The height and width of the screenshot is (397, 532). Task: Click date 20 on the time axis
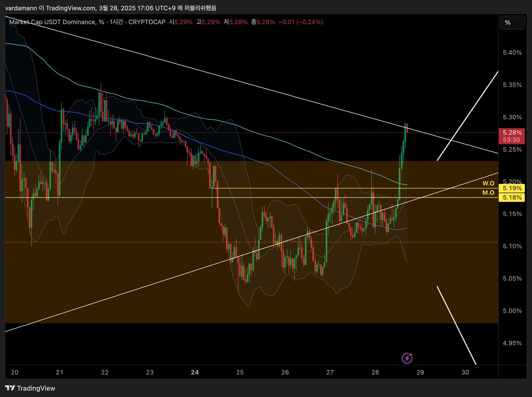pyautogui.click(x=15, y=373)
